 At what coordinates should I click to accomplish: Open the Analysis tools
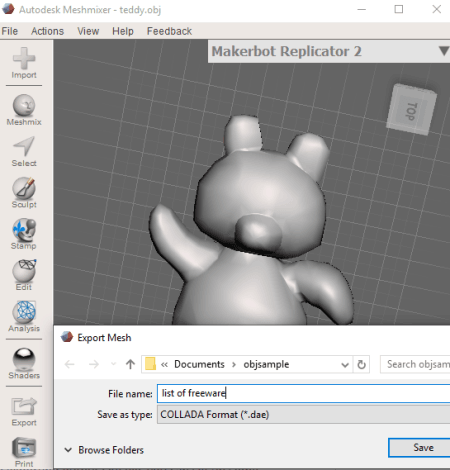[24, 317]
